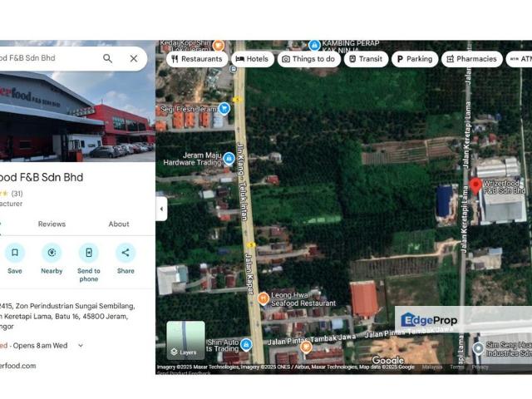Viewport: 532px width, 399px height.
Task: Click the review count (31)
Action: [x=17, y=194]
